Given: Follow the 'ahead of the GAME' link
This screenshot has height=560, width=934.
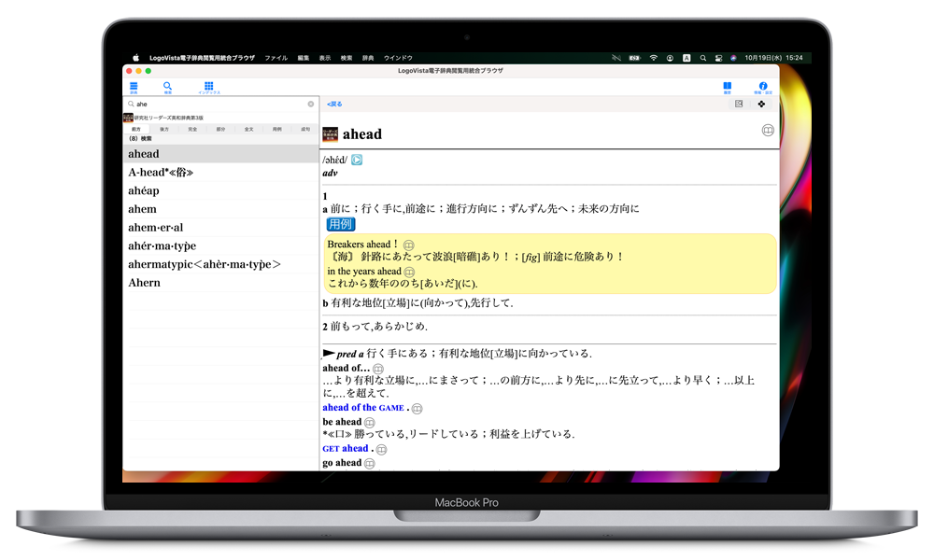Looking at the screenshot, I should (x=363, y=408).
